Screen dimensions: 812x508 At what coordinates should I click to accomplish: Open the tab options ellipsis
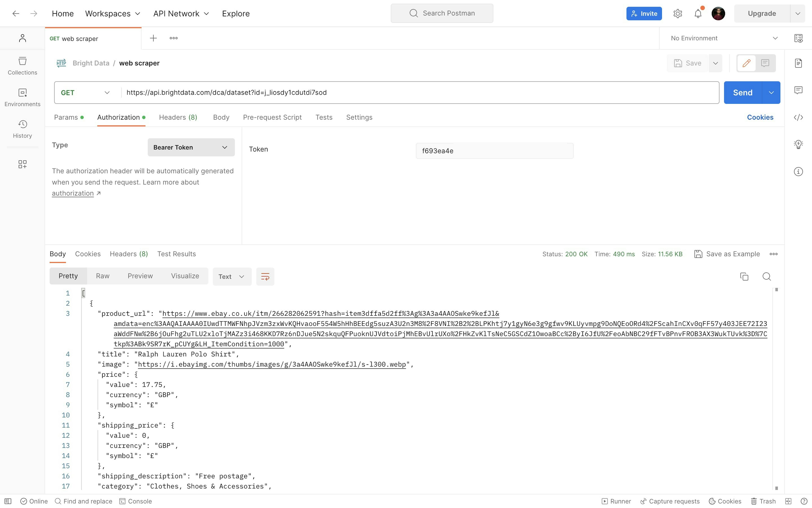pyautogui.click(x=173, y=38)
